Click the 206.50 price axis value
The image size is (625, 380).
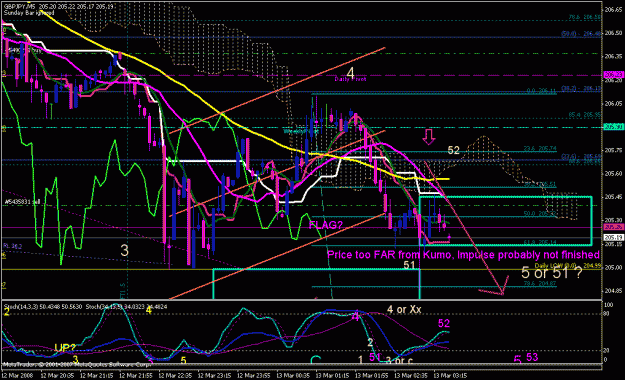click(x=614, y=33)
